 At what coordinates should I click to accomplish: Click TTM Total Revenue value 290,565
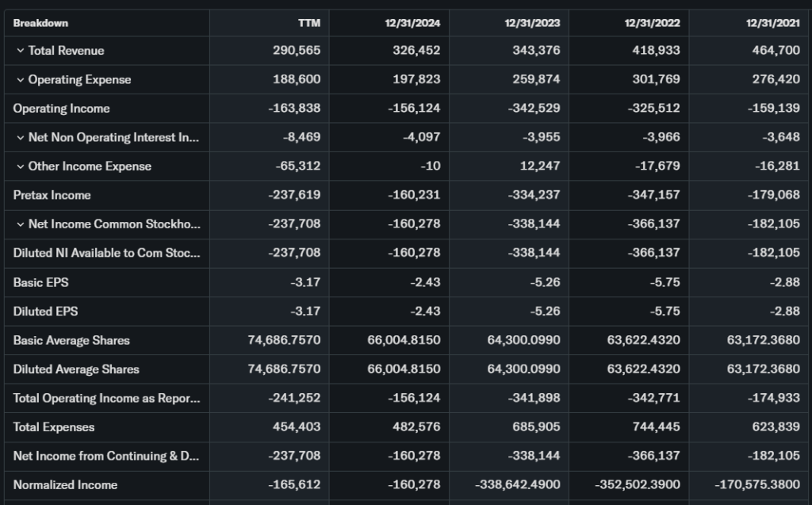pyautogui.click(x=297, y=51)
